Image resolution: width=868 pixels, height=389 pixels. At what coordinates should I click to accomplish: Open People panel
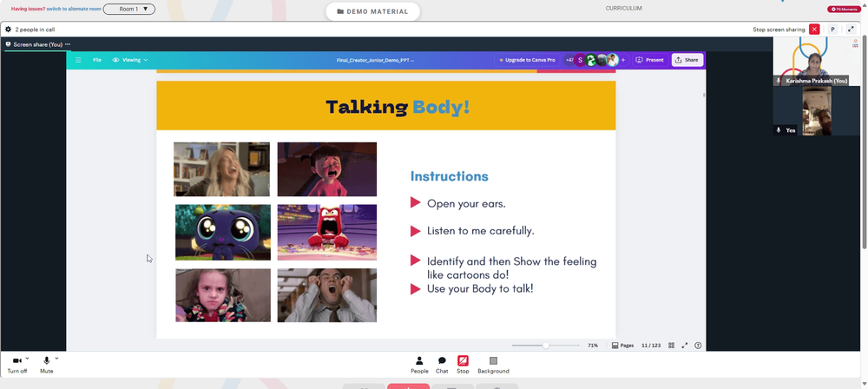[x=419, y=365]
